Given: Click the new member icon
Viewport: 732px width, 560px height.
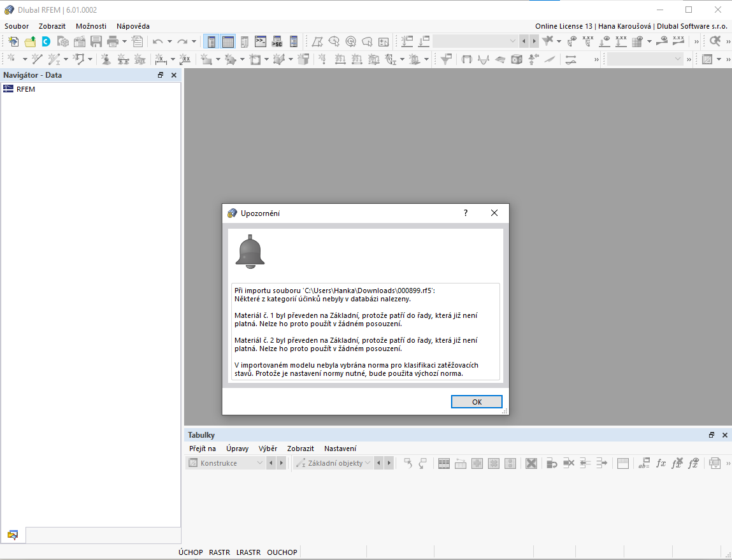Looking at the screenshot, I should tap(54, 59).
